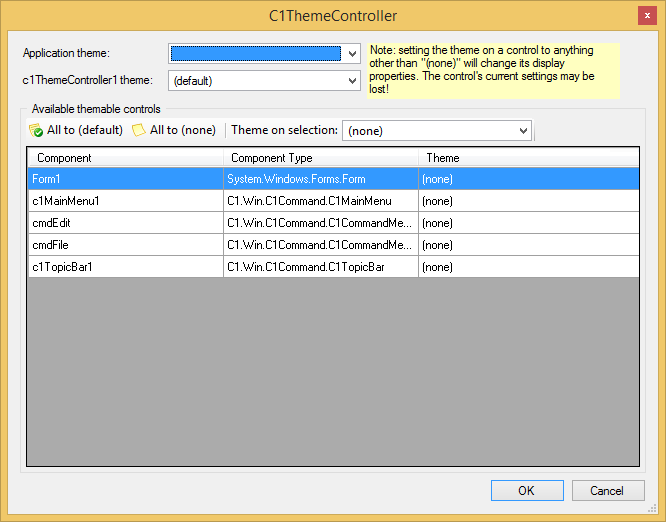The width and height of the screenshot is (666, 522).
Task: Click C1.Win.C1Command.C1TopicBar type cell
Action: coord(320,267)
